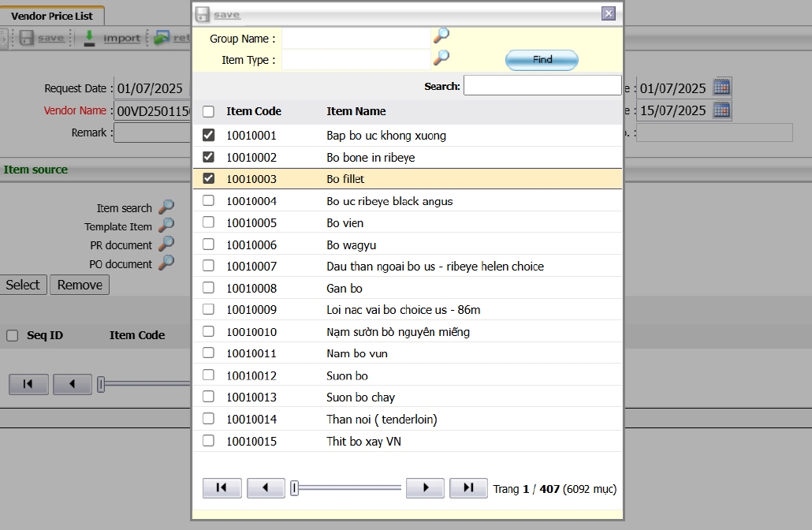Click the popup page slider handle
The height and width of the screenshot is (530, 812).
[x=294, y=488]
